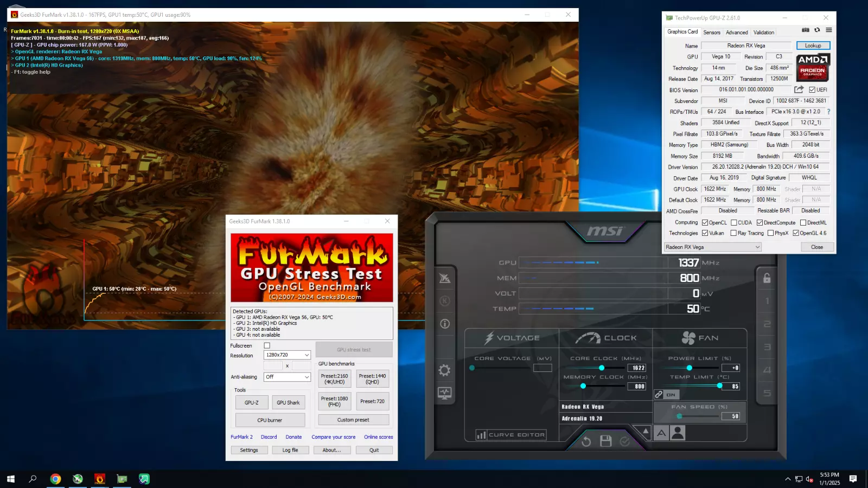Select Afterburner profile slot 1

(x=767, y=301)
